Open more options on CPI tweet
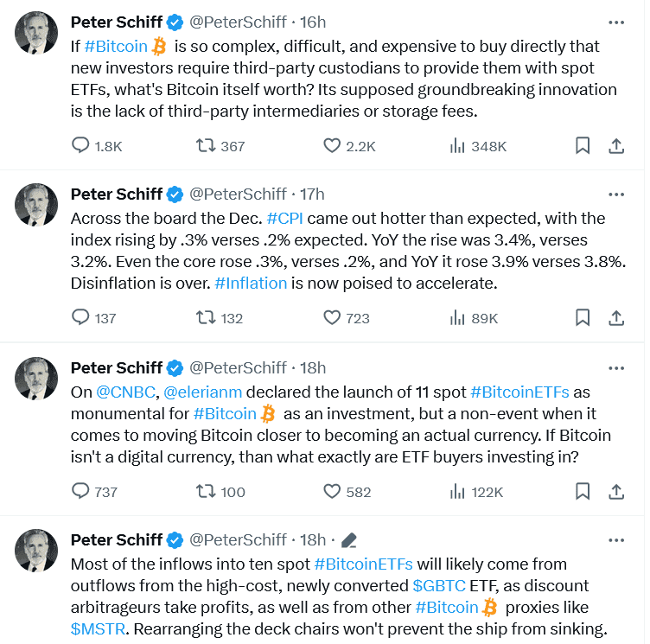Viewport: 650px width, 644px height. click(616, 194)
